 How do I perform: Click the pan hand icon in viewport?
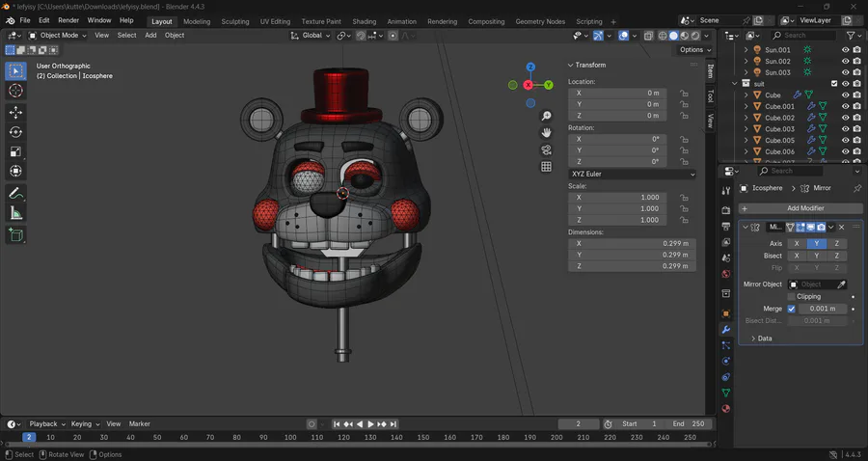(x=547, y=133)
